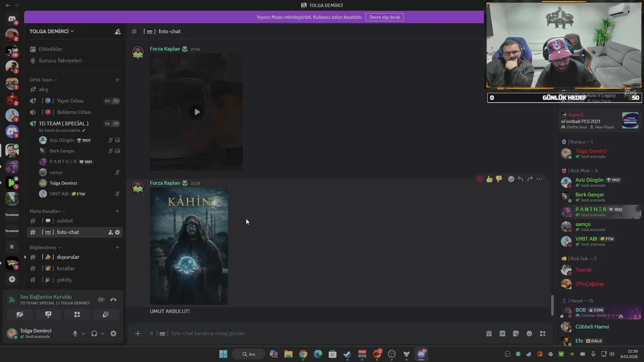Open Discord direct messages home icon

pyautogui.click(x=12, y=19)
